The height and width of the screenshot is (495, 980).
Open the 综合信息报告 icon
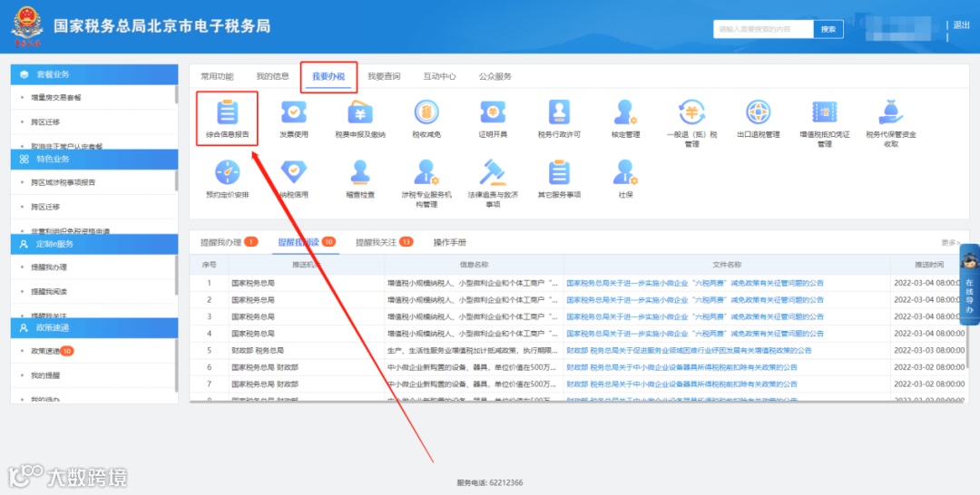point(227,119)
